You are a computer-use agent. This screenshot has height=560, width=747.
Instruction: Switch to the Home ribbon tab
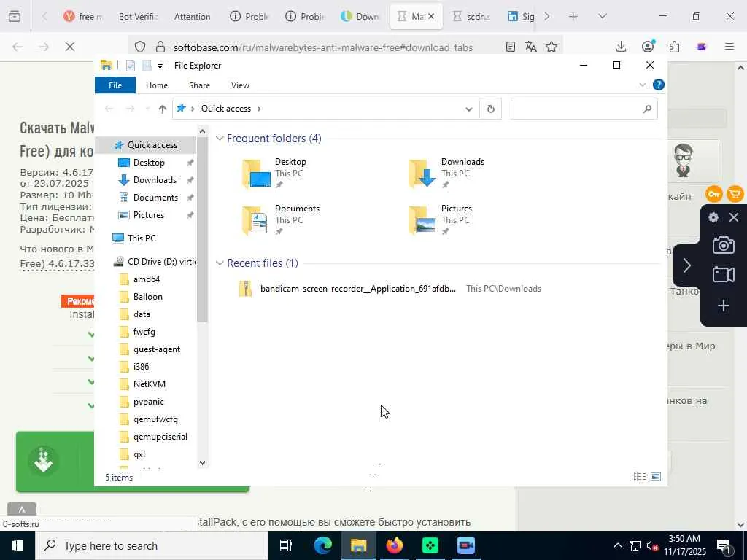click(x=157, y=85)
